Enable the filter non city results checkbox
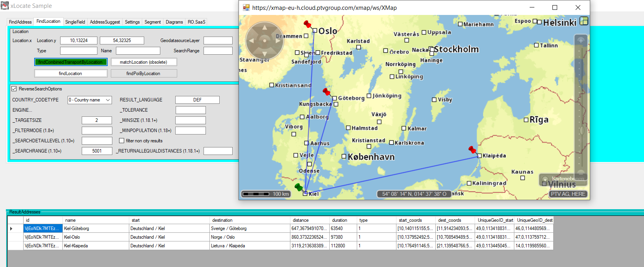This screenshot has height=267, width=644. point(121,141)
